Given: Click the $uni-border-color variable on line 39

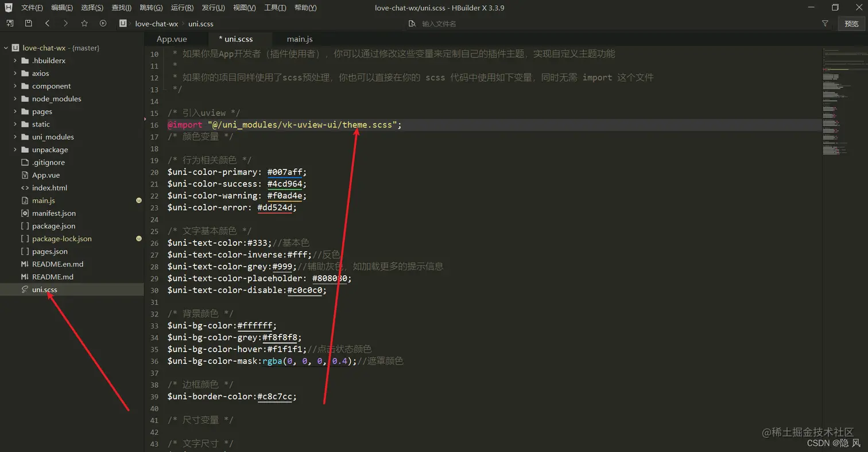Looking at the screenshot, I should coord(210,396).
